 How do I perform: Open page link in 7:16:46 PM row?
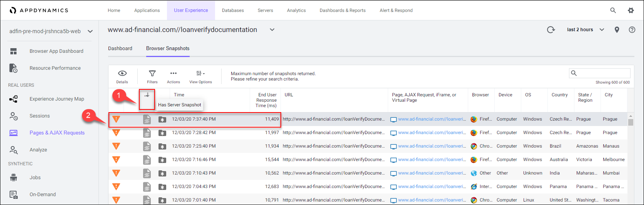coord(432,160)
